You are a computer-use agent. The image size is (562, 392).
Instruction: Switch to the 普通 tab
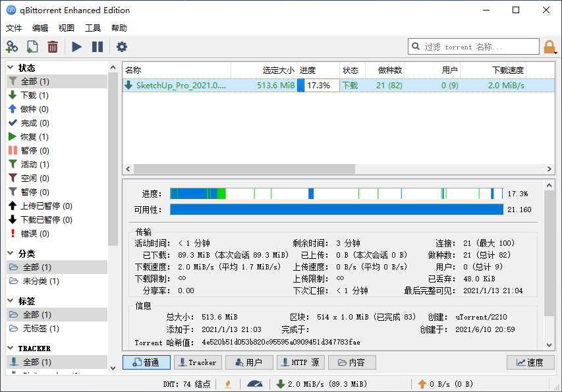[146, 362]
